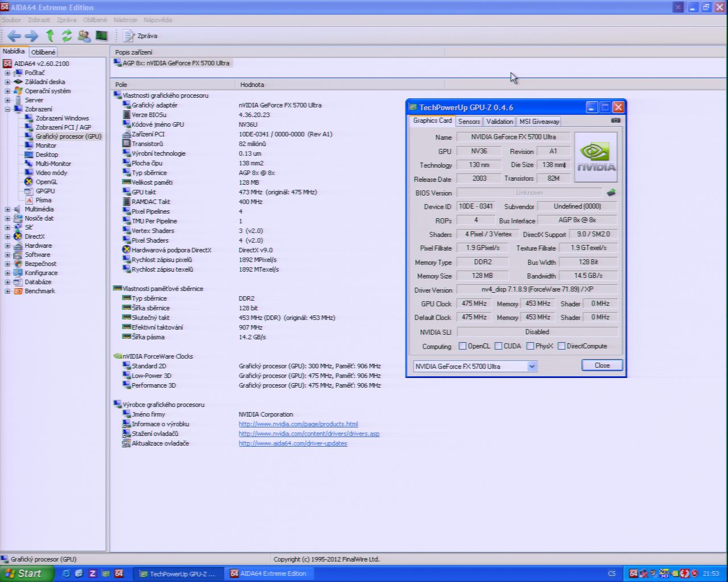
Task: Take GPU-Z screenshot with camera icon
Action: 615,120
